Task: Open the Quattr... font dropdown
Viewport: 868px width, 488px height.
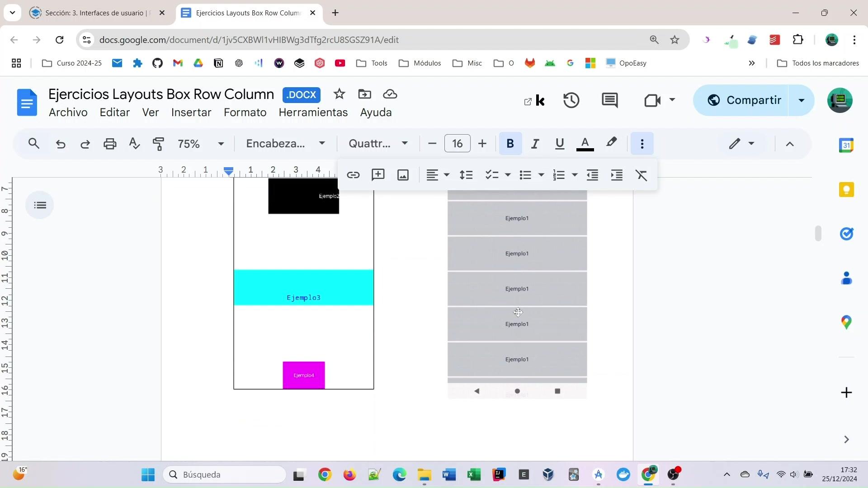Action: [x=378, y=144]
